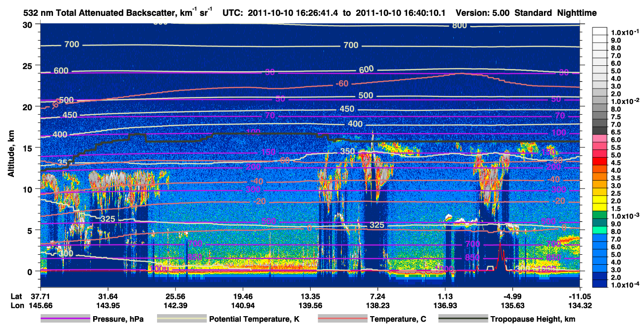Click the colorbar label '1.0x10-2'
The height and width of the screenshot is (330, 644).
[624, 101]
